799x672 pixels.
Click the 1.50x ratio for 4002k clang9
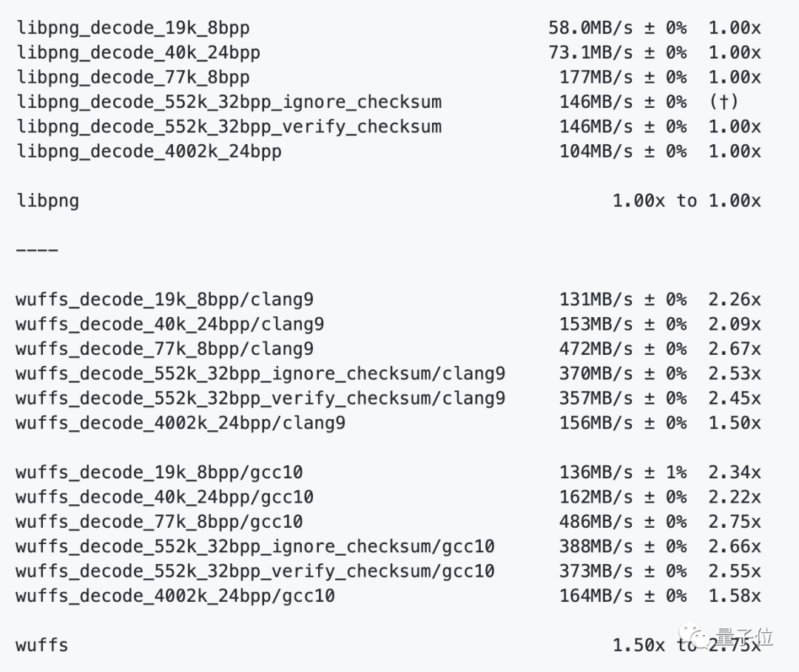click(735, 423)
